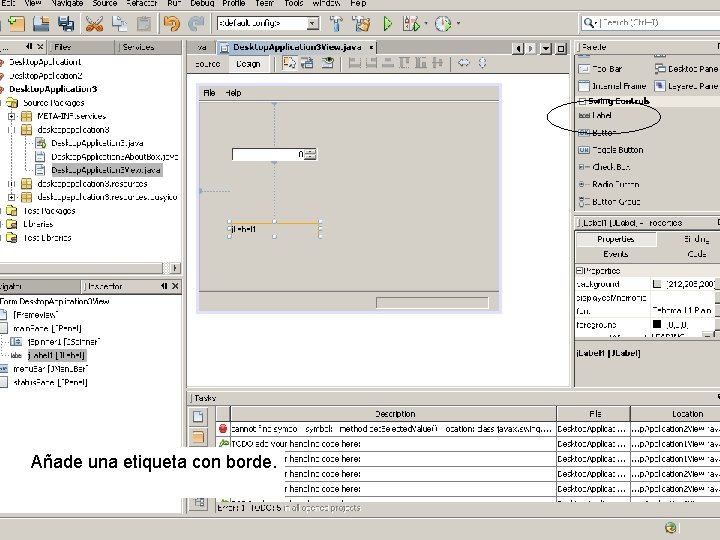Select jLabel1 in the form designer
This screenshot has width=720, height=540.
245,230
